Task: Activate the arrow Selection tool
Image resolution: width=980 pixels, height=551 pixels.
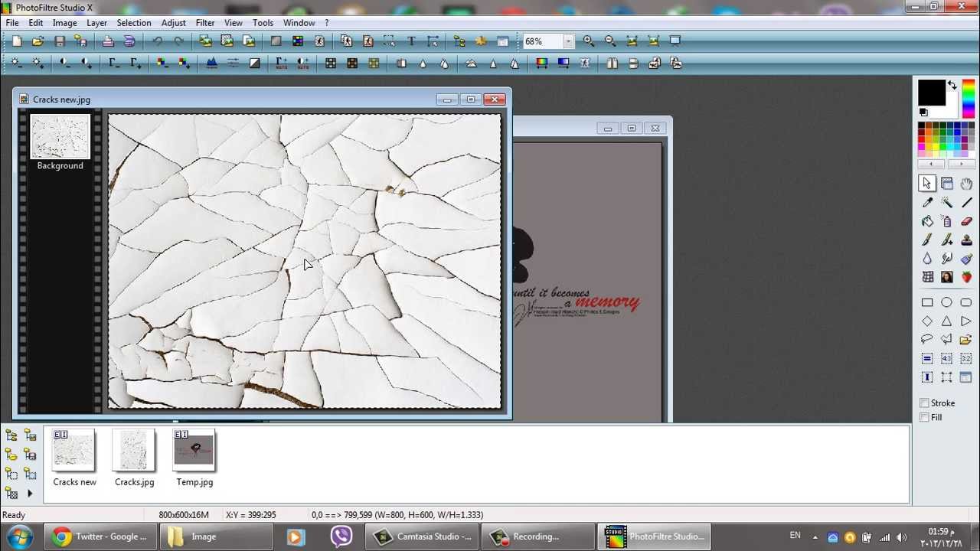Action: coord(927,184)
